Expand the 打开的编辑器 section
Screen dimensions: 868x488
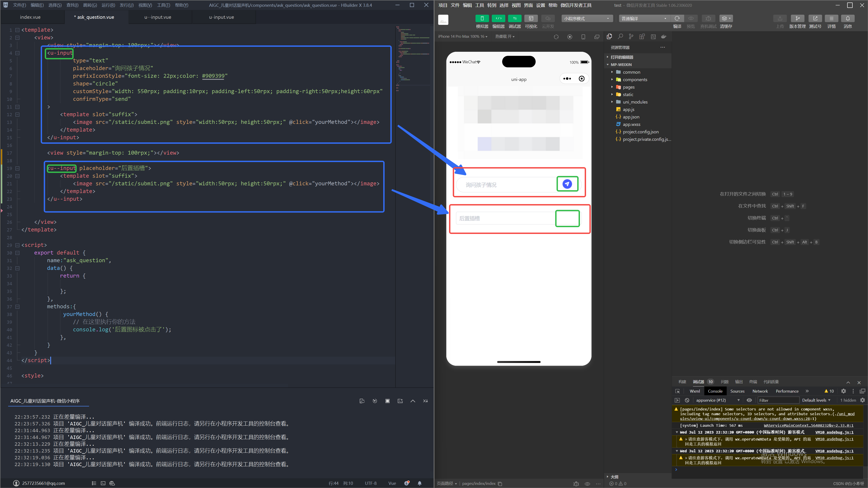(x=622, y=57)
